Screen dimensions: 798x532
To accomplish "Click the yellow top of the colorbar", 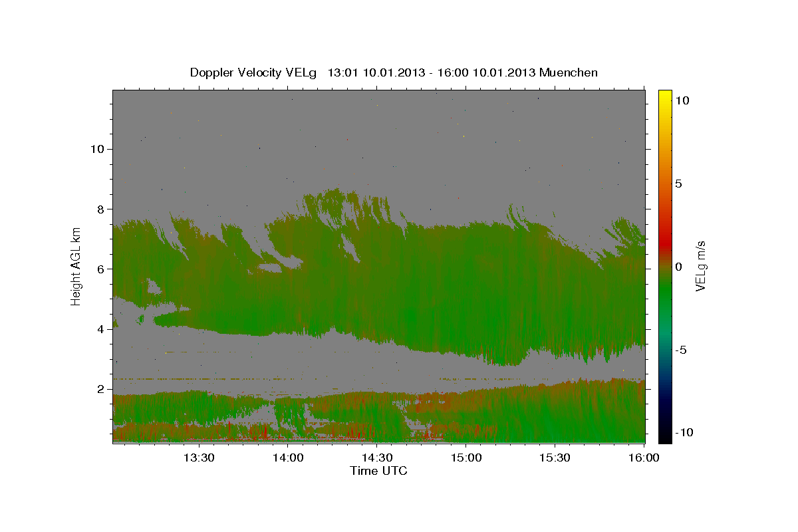I will (x=665, y=94).
